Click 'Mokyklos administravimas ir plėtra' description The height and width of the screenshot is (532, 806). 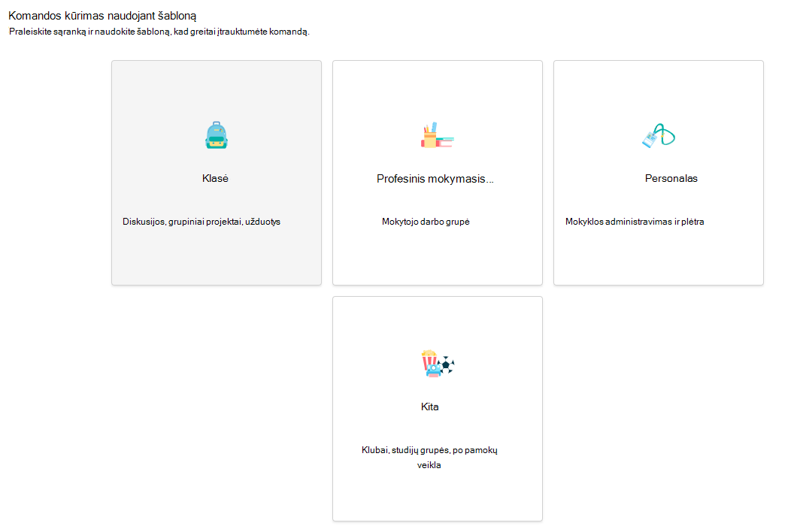click(635, 222)
